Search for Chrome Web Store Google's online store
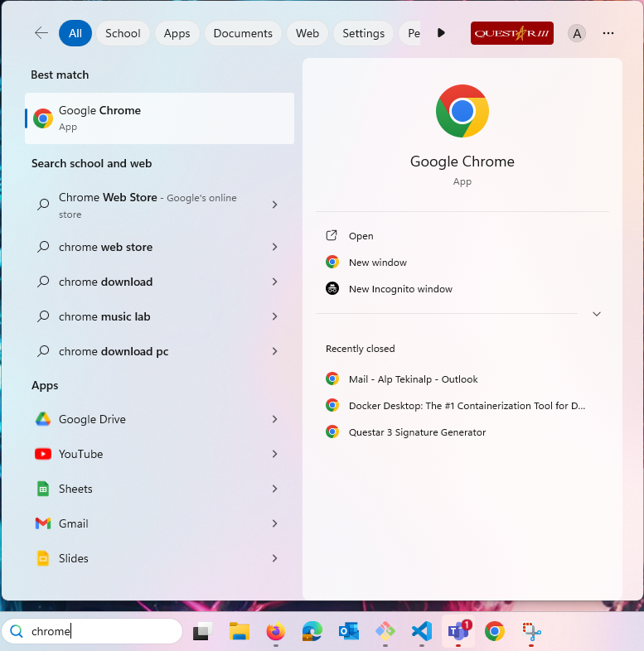The height and width of the screenshot is (651, 644). coord(159,205)
